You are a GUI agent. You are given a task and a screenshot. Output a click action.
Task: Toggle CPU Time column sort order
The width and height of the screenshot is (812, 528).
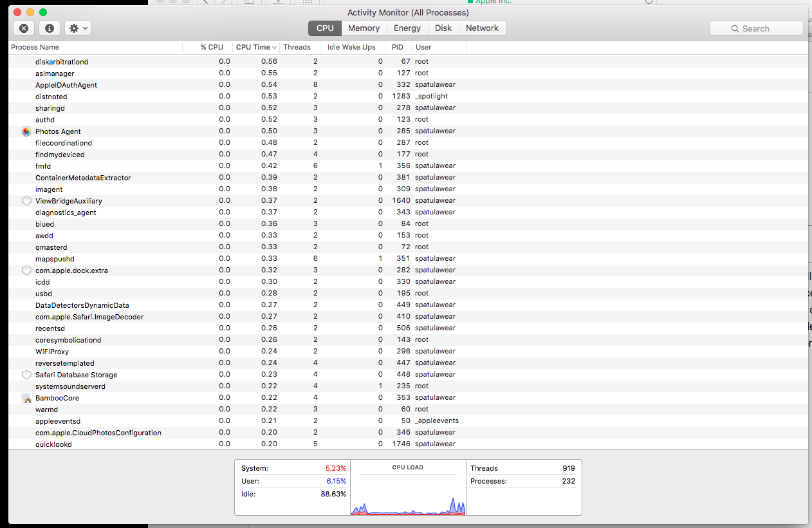pos(256,47)
